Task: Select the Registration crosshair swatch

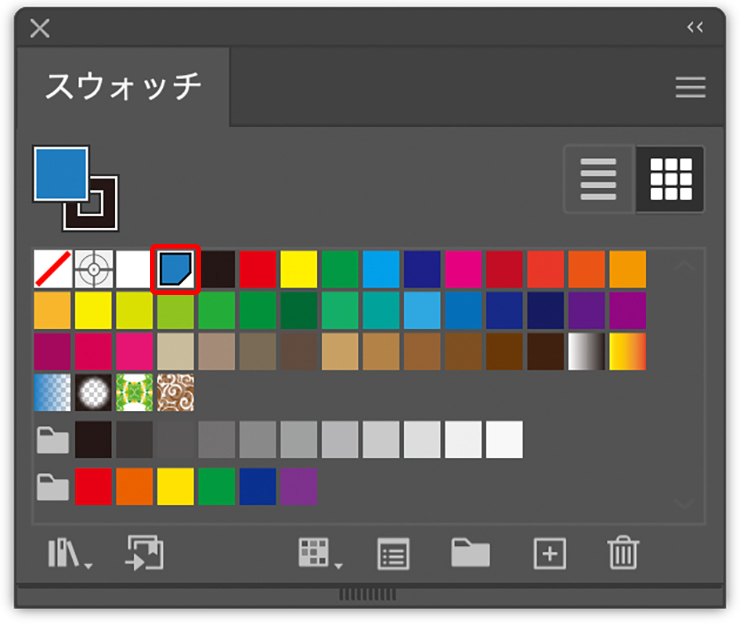Action: click(x=93, y=269)
